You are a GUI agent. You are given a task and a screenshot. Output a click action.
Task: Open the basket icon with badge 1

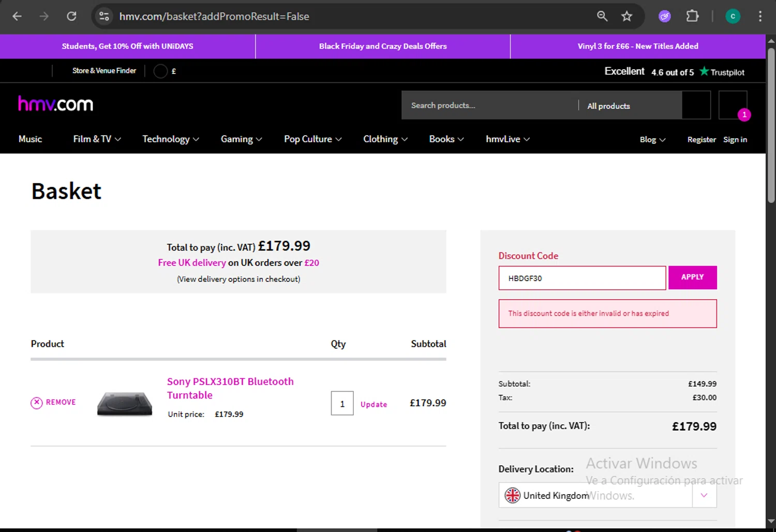[x=733, y=105]
